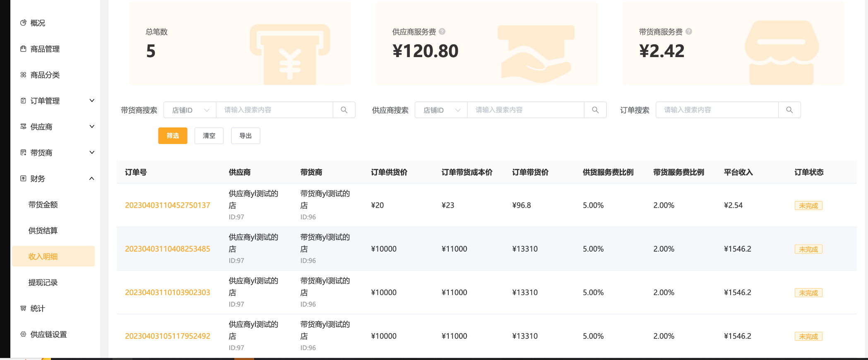Screen dimensions: 868x360
Task: Expand the 供应商 sidebar menu
Action: (x=57, y=127)
